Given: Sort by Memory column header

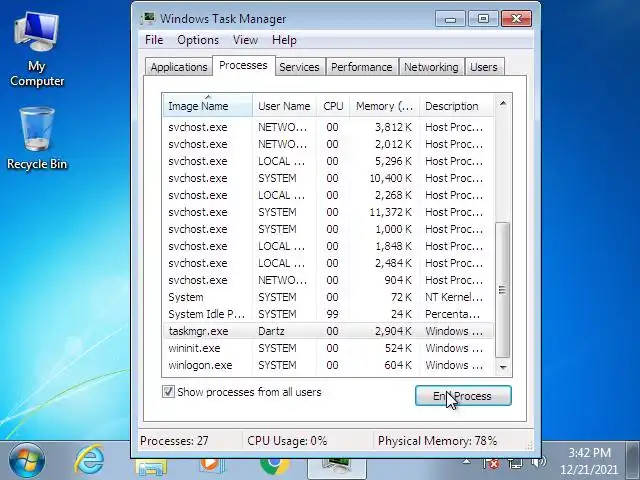Looking at the screenshot, I should 384,106.
